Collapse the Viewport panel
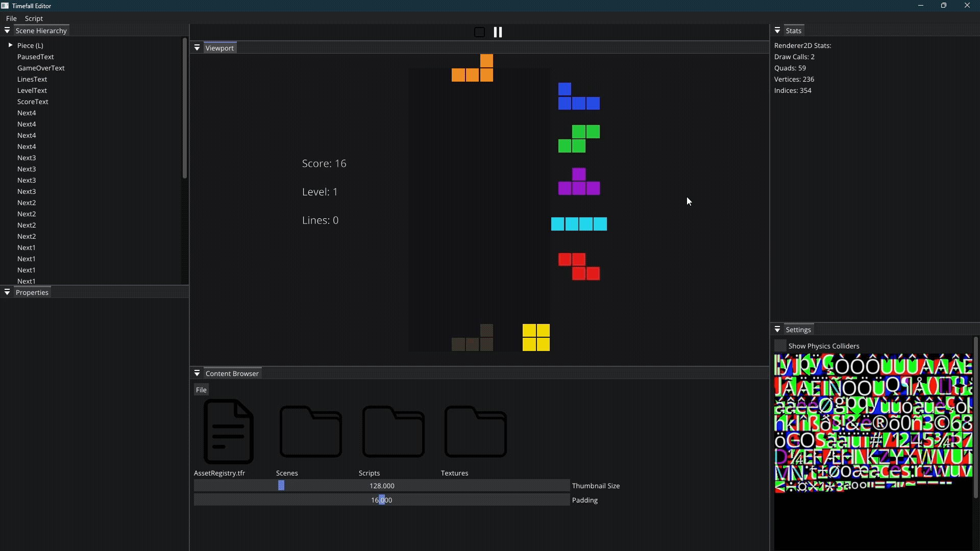 (x=197, y=48)
